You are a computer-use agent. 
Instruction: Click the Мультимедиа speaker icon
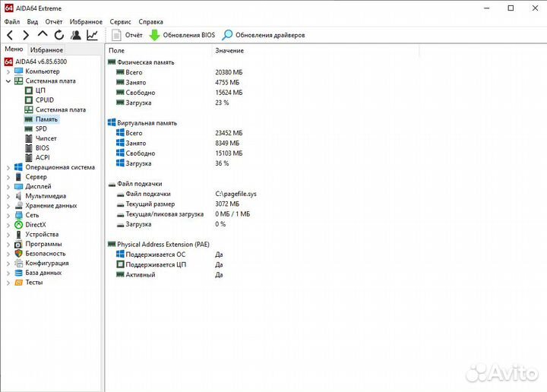point(18,196)
